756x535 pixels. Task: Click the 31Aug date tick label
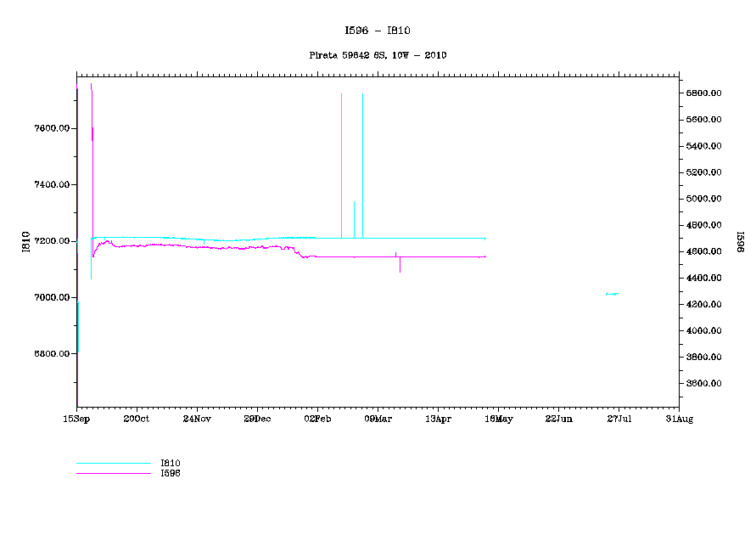tap(679, 419)
